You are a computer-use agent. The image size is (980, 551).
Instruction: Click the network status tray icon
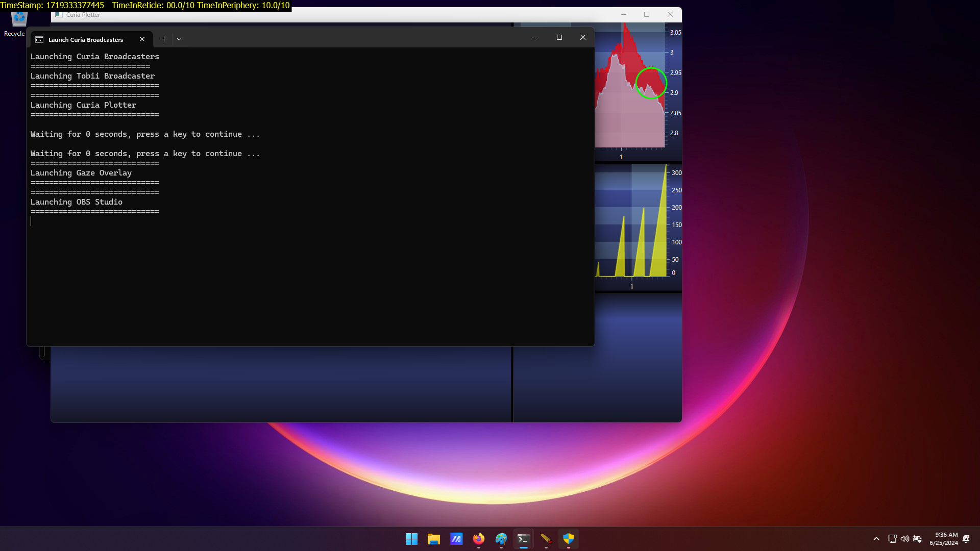(892, 539)
